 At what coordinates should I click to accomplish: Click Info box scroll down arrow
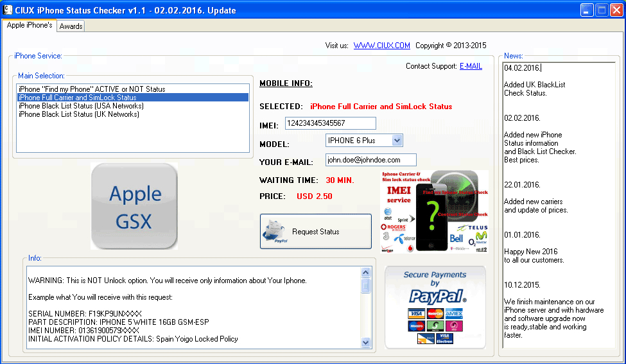pyautogui.click(x=365, y=342)
